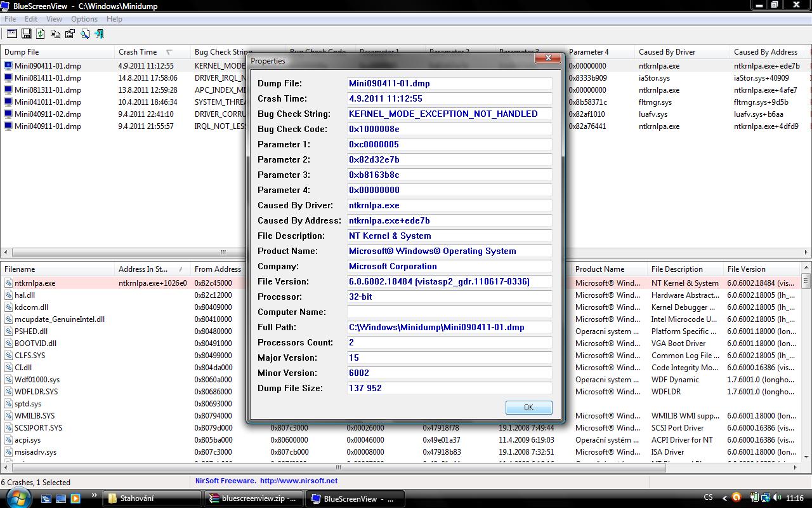
Task: Click the Caused By Address field in Properties
Action: [x=449, y=221]
